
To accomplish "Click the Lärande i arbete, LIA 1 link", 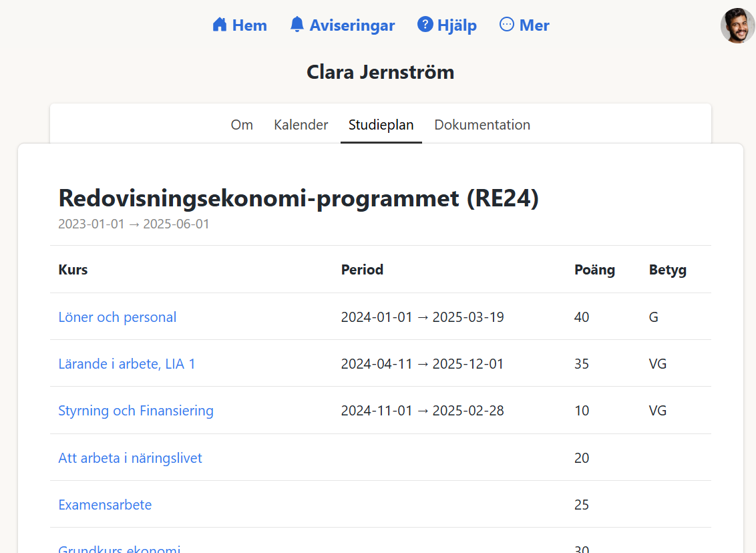I will pyautogui.click(x=127, y=364).
